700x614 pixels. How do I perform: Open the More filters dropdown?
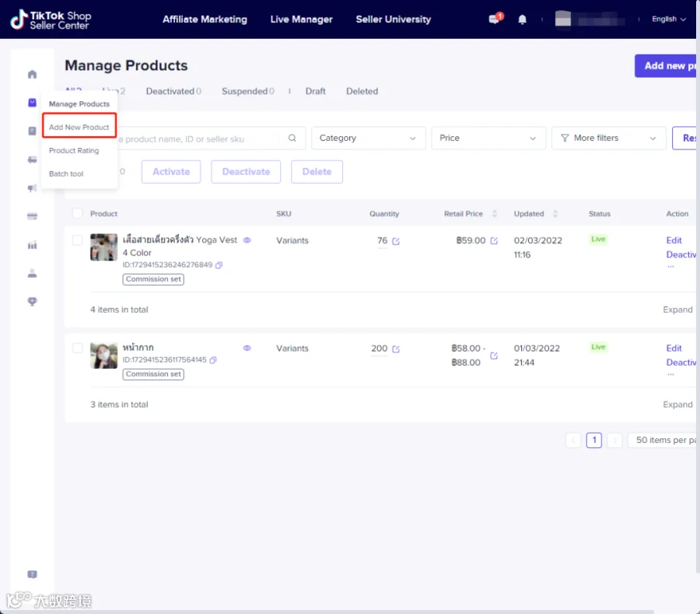click(x=608, y=138)
